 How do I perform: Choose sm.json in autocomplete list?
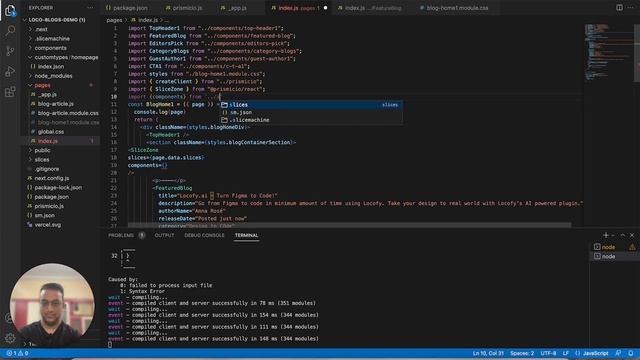tap(310, 112)
